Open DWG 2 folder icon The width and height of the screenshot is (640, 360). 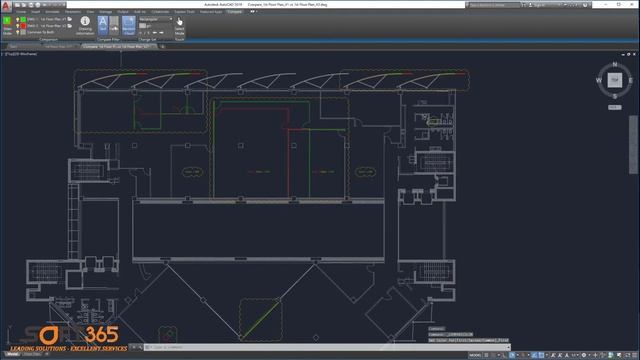coord(70,26)
